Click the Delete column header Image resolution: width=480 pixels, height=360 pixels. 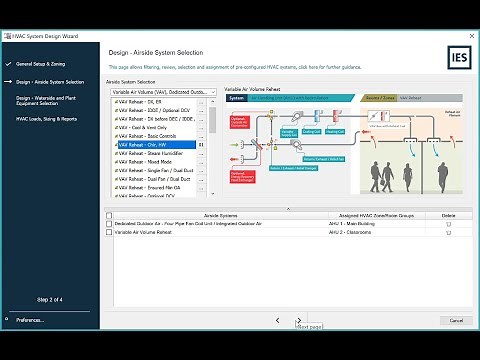tap(449, 216)
